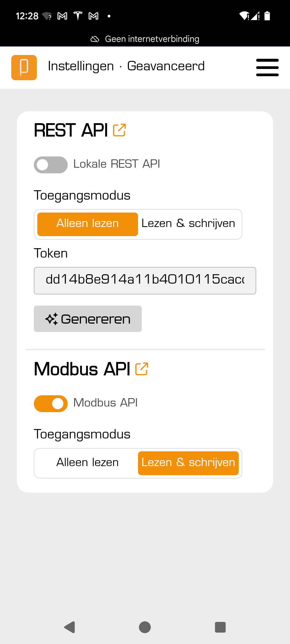Focus the Token input field
The image size is (290, 644).
pos(145,280)
